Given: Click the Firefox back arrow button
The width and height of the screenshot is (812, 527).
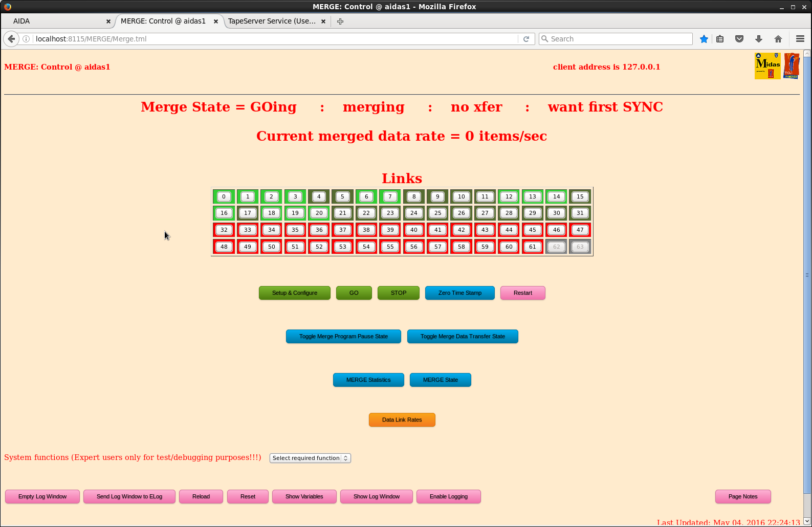Looking at the screenshot, I should coord(11,39).
